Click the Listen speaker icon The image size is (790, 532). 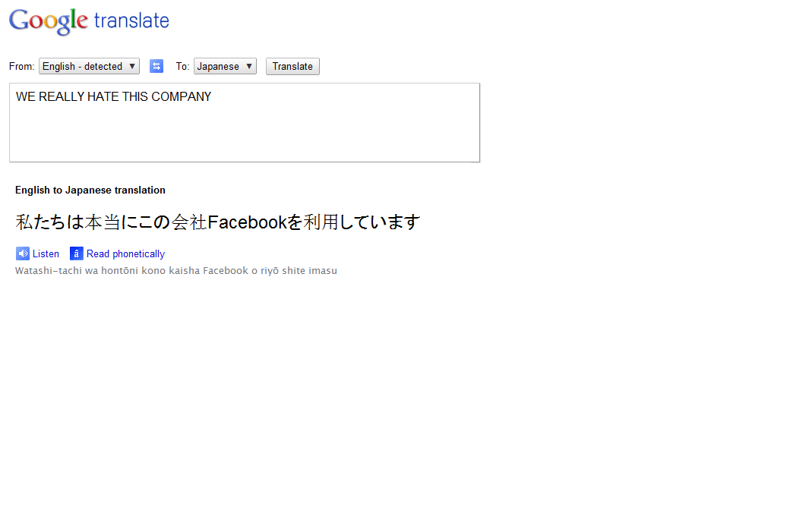coord(23,253)
